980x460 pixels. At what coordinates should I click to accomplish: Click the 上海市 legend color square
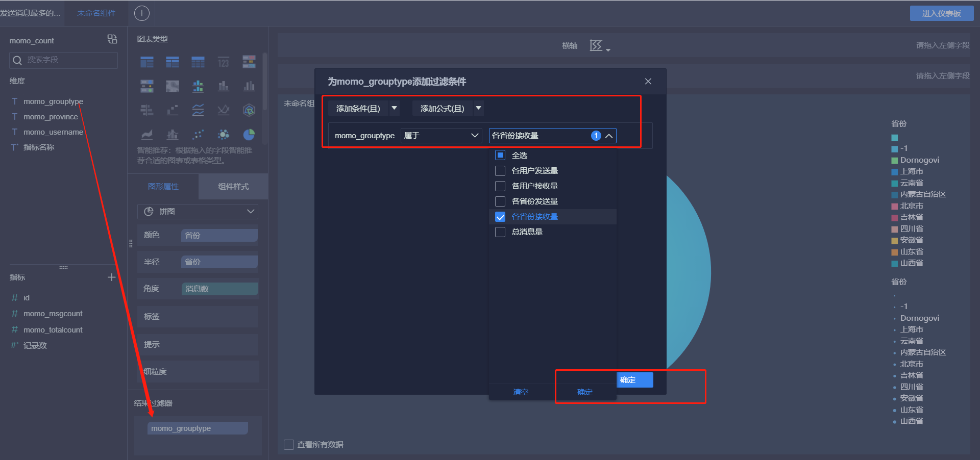coord(894,172)
